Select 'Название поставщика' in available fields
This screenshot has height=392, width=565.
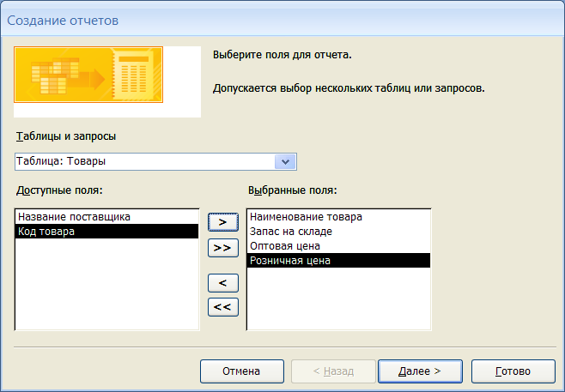[x=106, y=217]
